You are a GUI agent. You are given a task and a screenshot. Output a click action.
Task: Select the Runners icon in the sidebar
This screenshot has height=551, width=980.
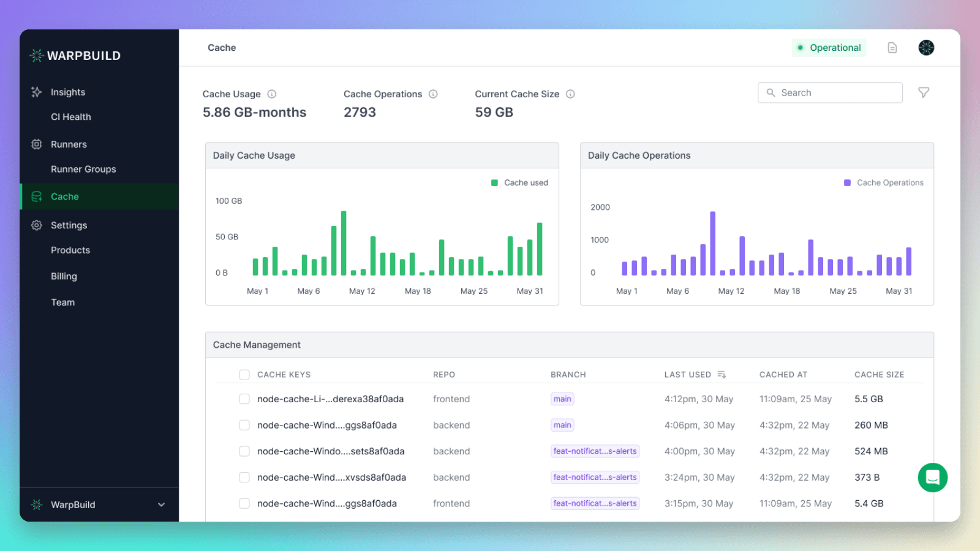point(37,144)
